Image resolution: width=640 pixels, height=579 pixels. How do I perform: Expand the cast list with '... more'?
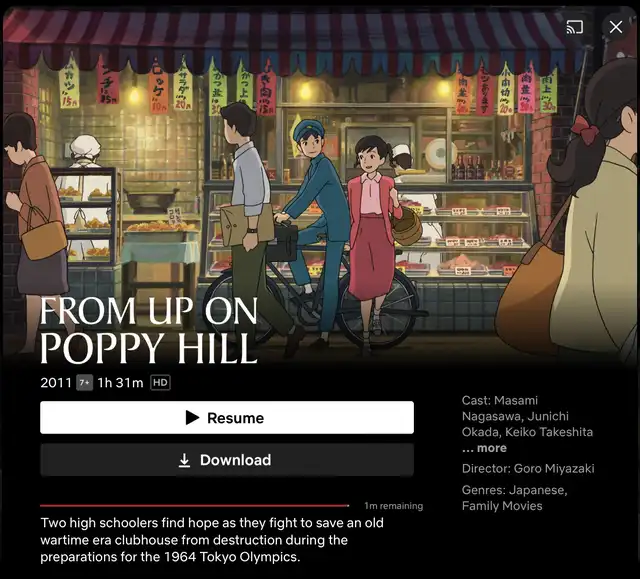484,448
